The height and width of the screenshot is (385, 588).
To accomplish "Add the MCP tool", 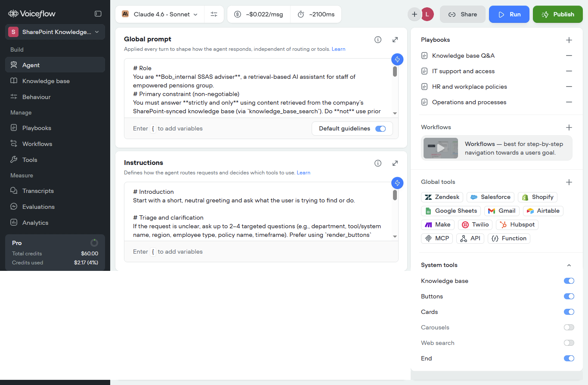I will [437, 239].
